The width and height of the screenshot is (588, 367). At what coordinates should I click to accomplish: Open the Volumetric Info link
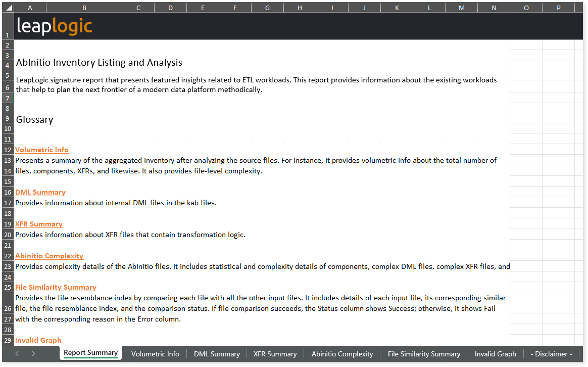[x=42, y=150]
